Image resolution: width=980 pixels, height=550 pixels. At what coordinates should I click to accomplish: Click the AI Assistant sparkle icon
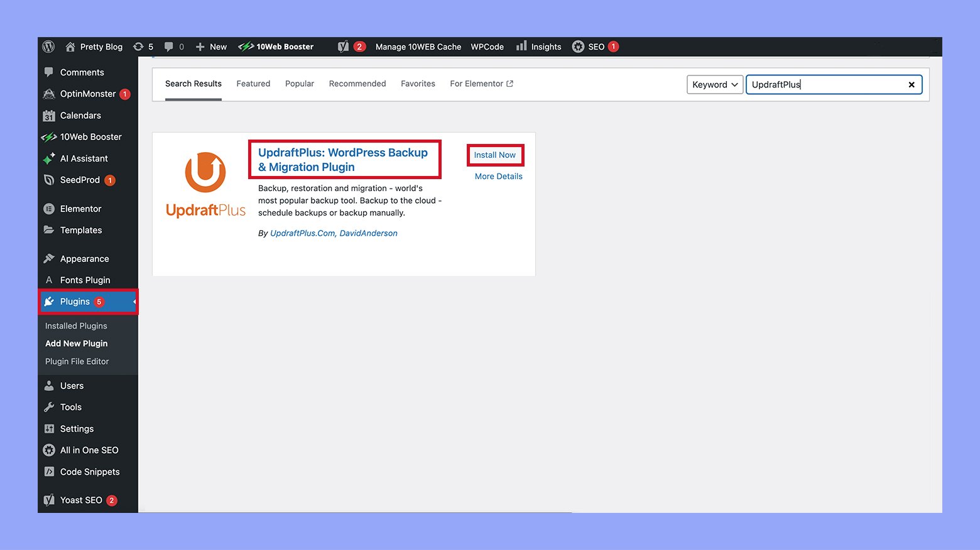pyautogui.click(x=49, y=158)
